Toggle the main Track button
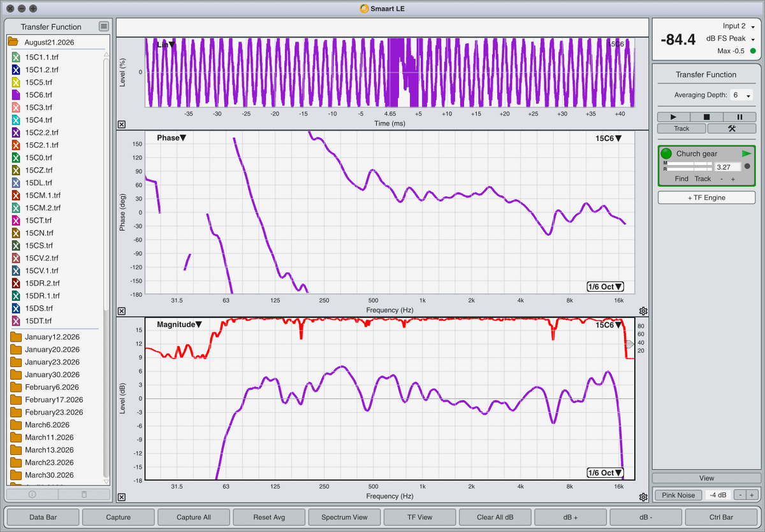Screen dimensions: 765x532 pyautogui.click(x=681, y=128)
